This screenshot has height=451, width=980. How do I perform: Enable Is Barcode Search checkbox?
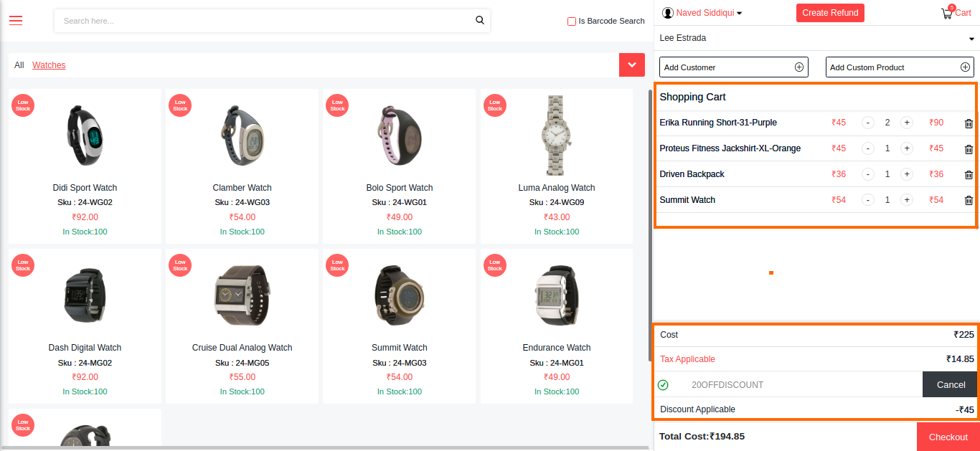(x=572, y=22)
